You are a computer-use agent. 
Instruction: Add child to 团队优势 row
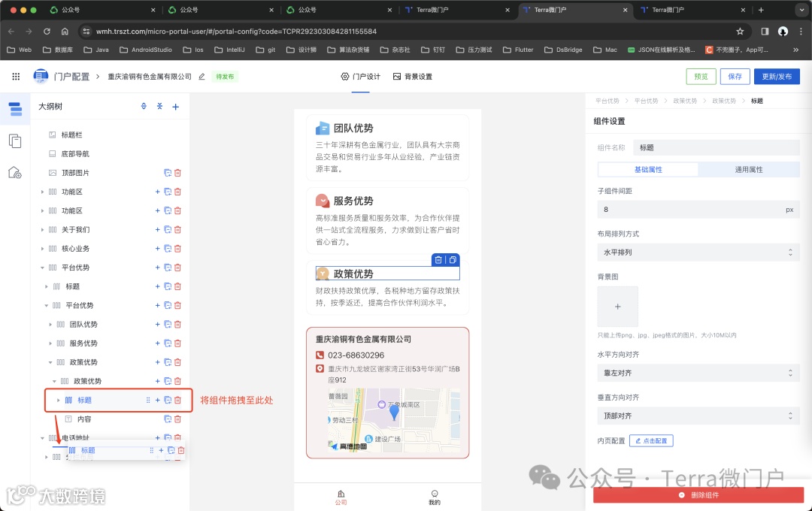157,325
